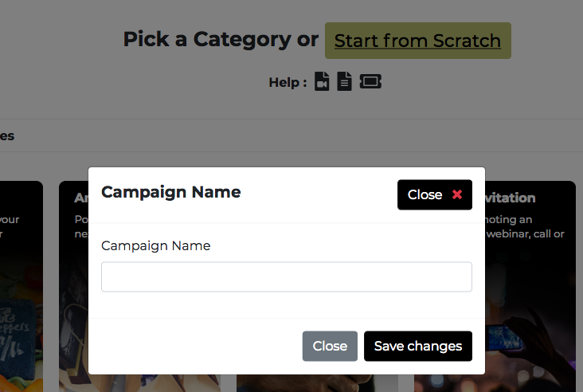583x392 pixels.
Task: Click the Start from Scratch link
Action: click(x=417, y=41)
